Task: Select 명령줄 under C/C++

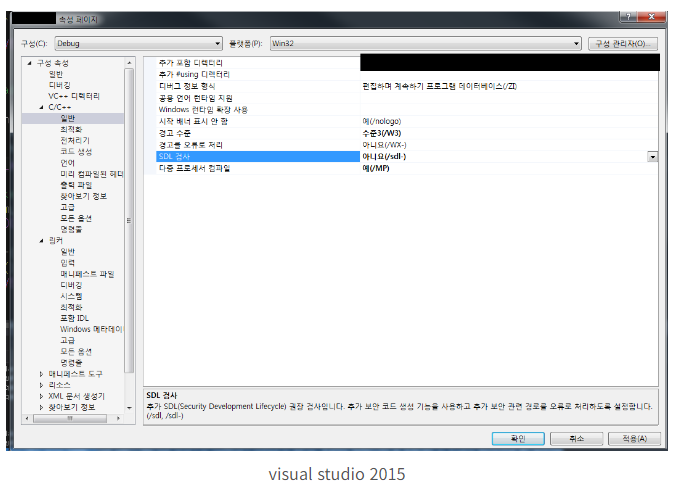Action: 71,229
